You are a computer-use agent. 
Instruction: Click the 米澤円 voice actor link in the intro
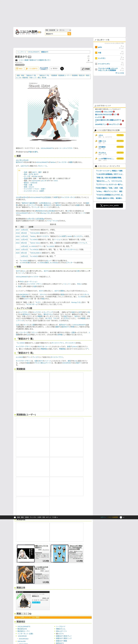pyautogui.click(x=35, y=152)
